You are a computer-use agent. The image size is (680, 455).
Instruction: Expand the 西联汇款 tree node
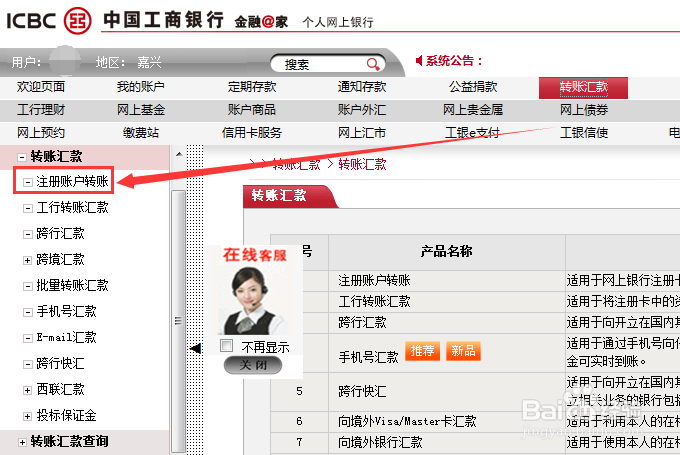(x=28, y=390)
